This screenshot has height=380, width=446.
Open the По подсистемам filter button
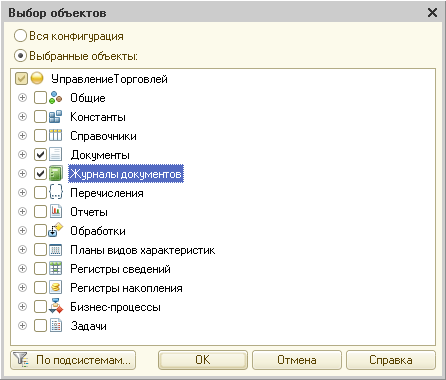(x=73, y=360)
